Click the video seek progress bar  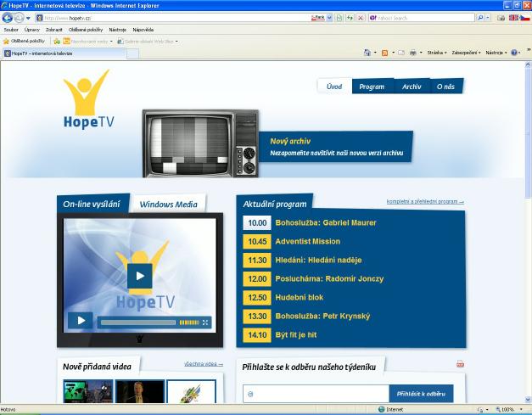click(x=138, y=322)
